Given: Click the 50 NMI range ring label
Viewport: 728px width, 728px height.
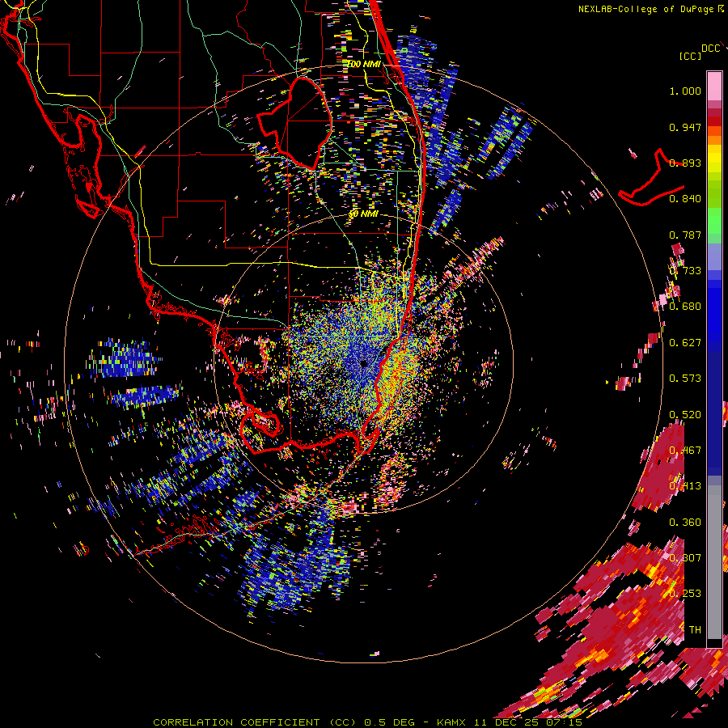Looking at the screenshot, I should pyautogui.click(x=363, y=214).
